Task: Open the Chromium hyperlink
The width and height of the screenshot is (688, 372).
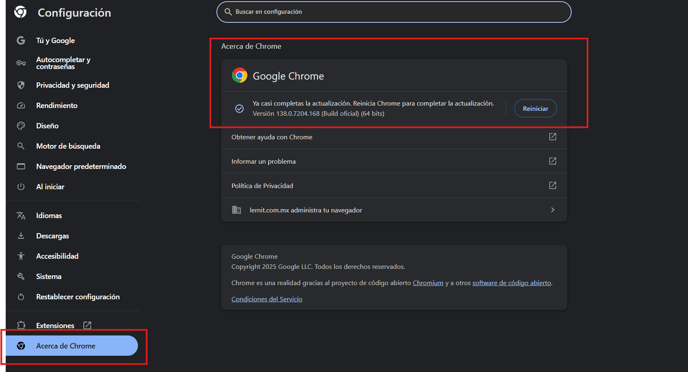Action: 428,283
